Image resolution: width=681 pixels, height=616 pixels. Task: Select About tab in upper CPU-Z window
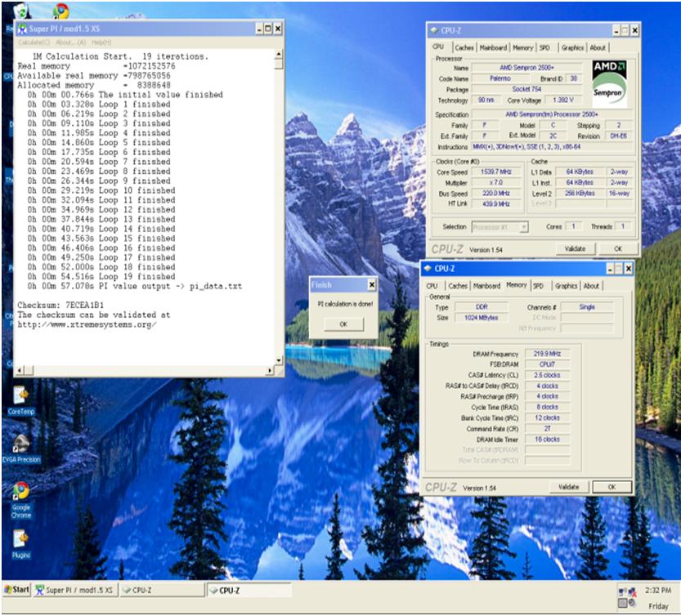pyautogui.click(x=597, y=47)
